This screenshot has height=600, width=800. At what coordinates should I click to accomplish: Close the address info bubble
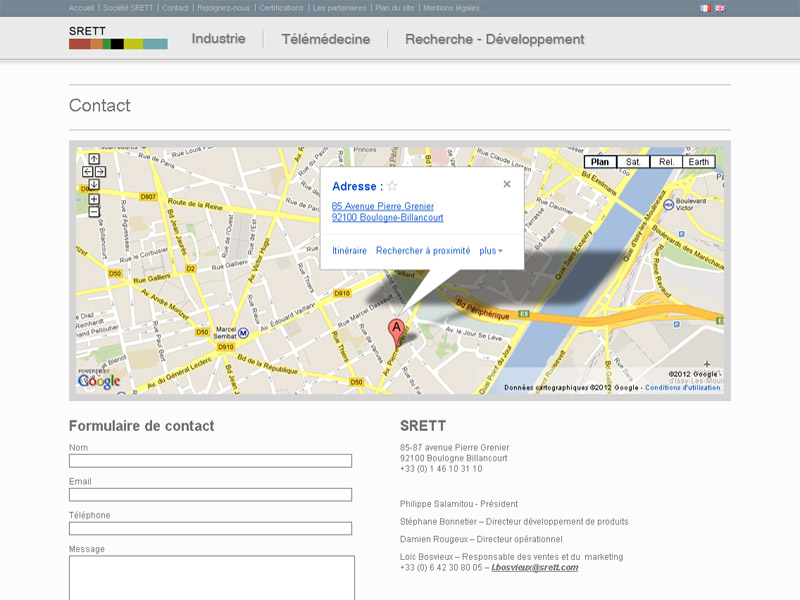coord(507,184)
